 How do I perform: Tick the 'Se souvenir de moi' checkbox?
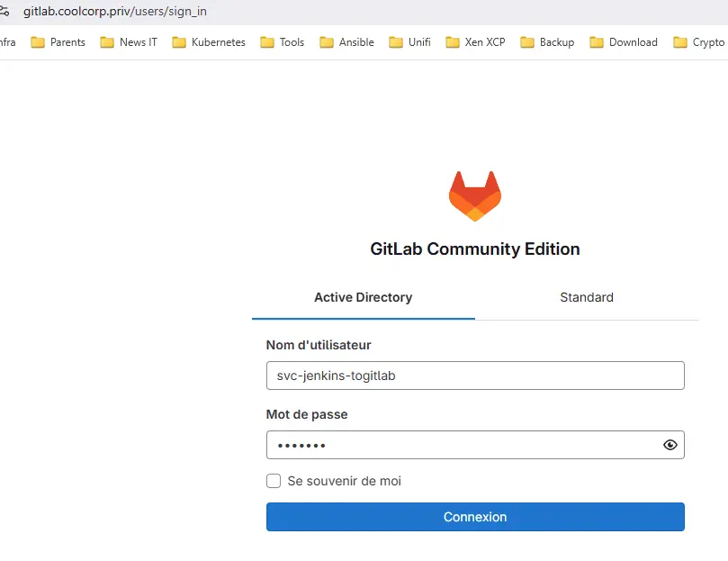point(274,481)
